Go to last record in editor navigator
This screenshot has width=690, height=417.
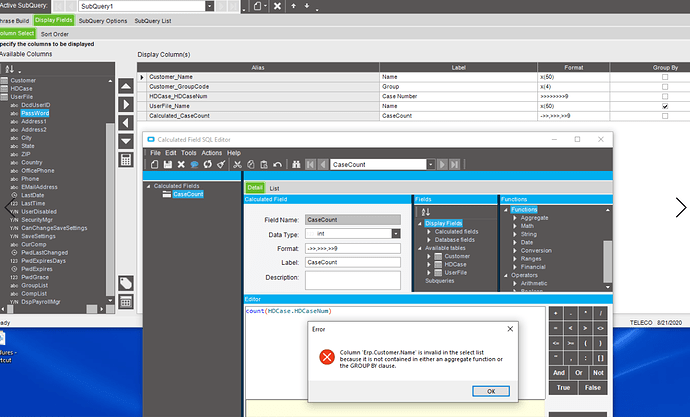click(x=455, y=165)
